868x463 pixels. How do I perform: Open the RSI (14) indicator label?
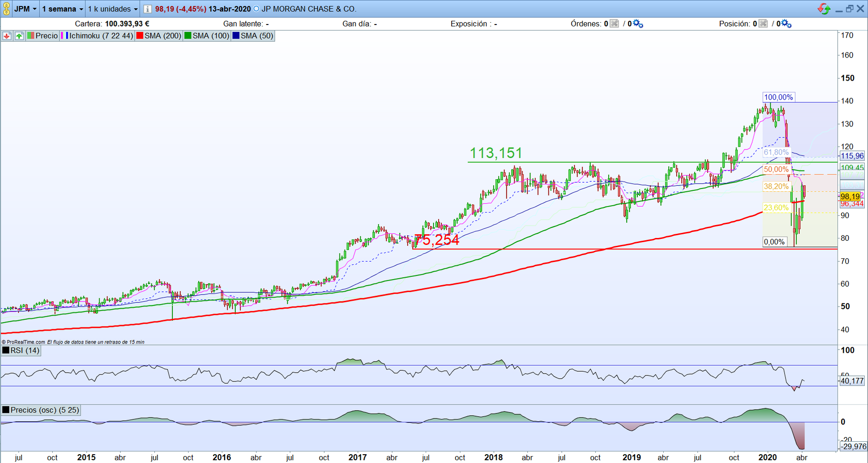21,350
